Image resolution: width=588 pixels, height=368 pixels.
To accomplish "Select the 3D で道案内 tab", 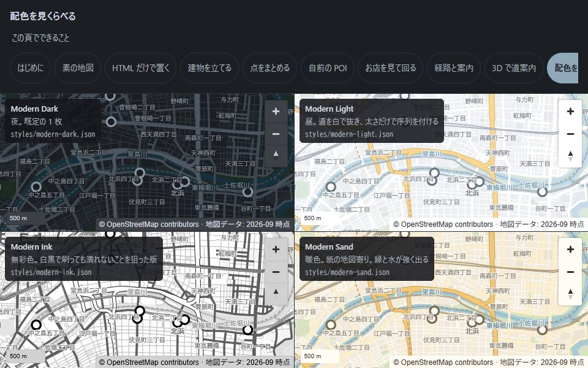I will tap(514, 68).
